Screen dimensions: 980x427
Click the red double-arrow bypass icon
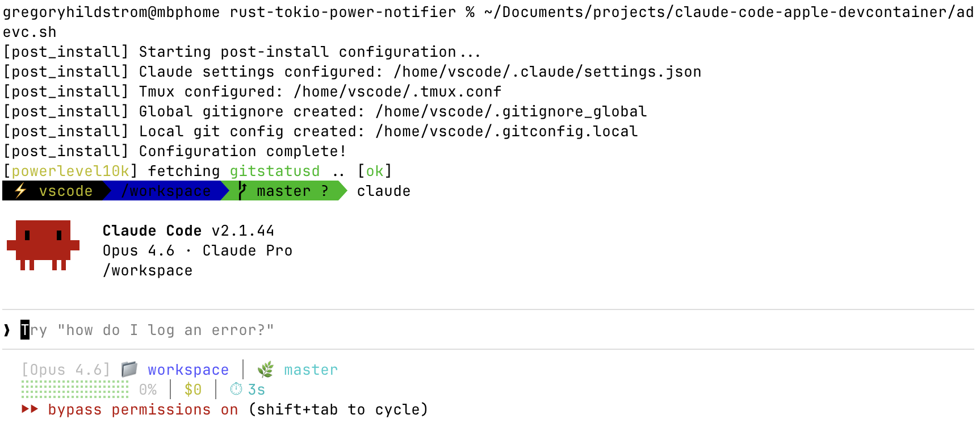point(30,409)
